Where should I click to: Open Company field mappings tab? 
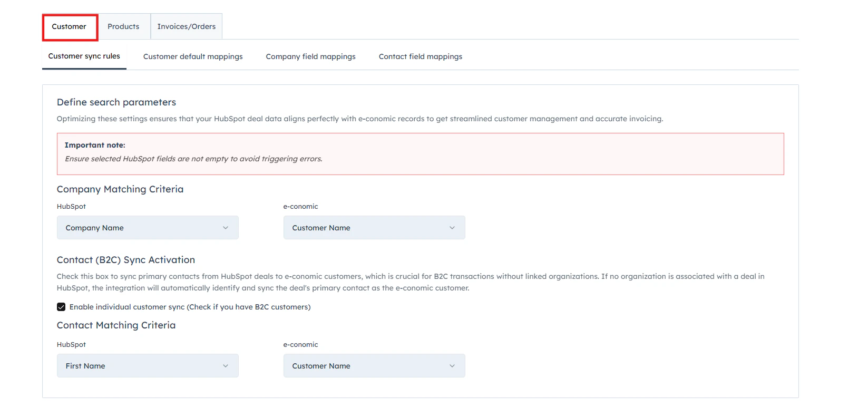point(310,56)
